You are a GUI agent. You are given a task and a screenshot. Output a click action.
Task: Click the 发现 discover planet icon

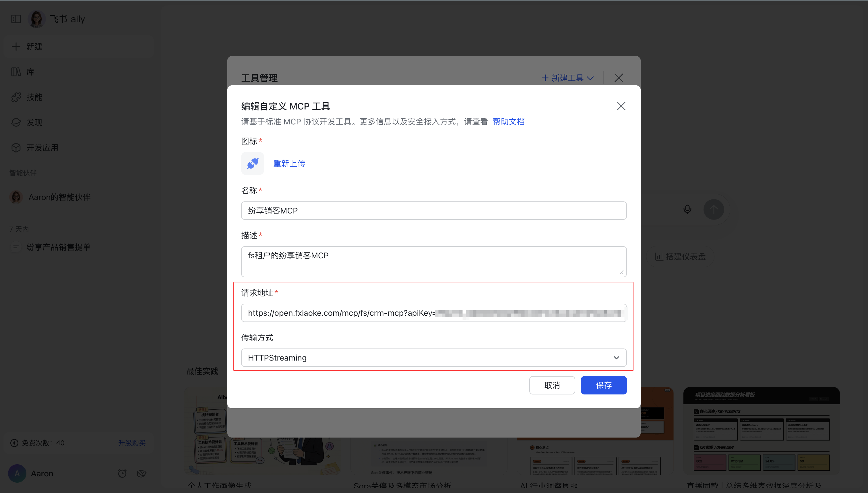coord(16,122)
